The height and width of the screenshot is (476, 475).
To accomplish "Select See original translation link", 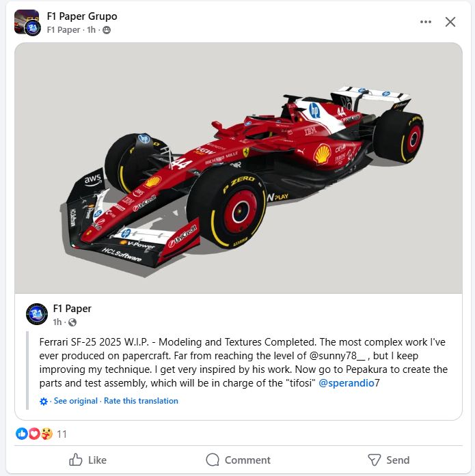I will (x=76, y=401).
